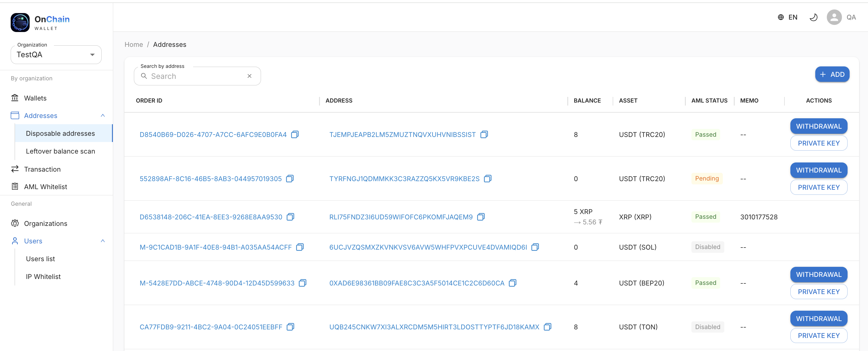The image size is (868, 351).
Task: Open the Organization TestQA dropdown
Action: 56,55
